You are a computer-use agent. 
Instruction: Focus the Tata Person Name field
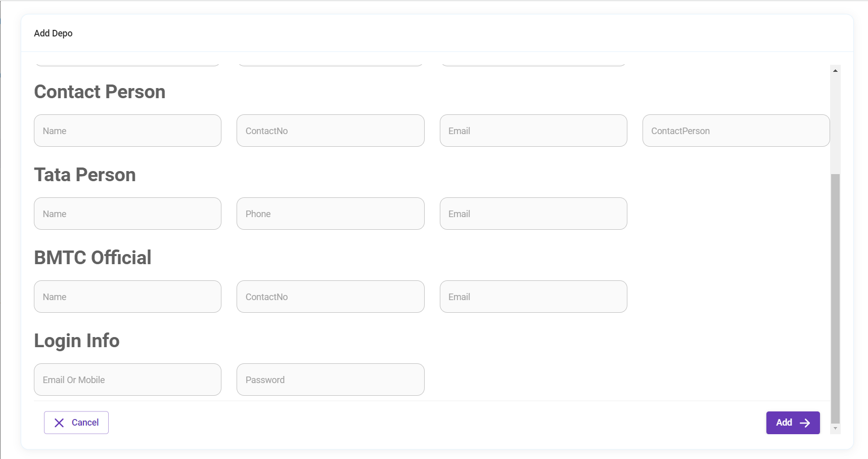click(x=127, y=214)
